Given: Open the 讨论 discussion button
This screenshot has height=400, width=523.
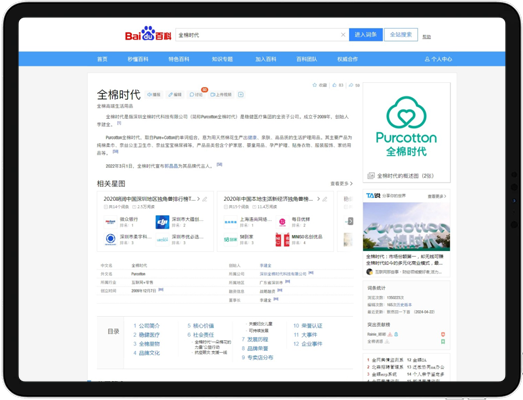Looking at the screenshot, I should tap(196, 95).
